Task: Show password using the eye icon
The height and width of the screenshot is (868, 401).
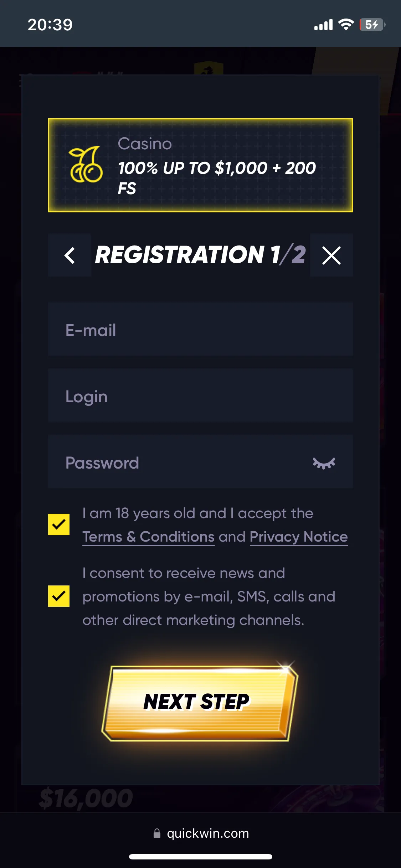Action: click(324, 463)
